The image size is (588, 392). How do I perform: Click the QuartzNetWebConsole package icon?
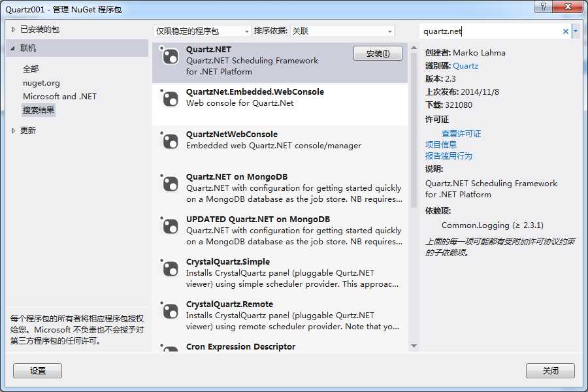[x=171, y=141]
